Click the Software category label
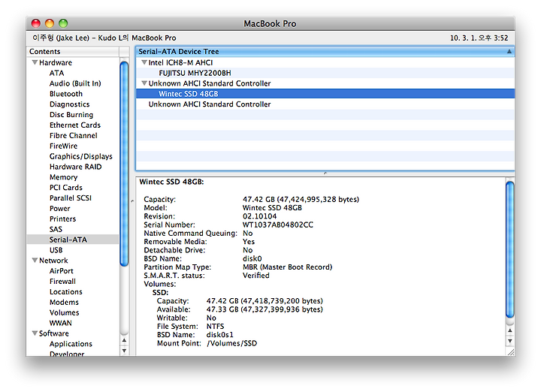This screenshot has height=392, width=541. pyautogui.click(x=54, y=333)
